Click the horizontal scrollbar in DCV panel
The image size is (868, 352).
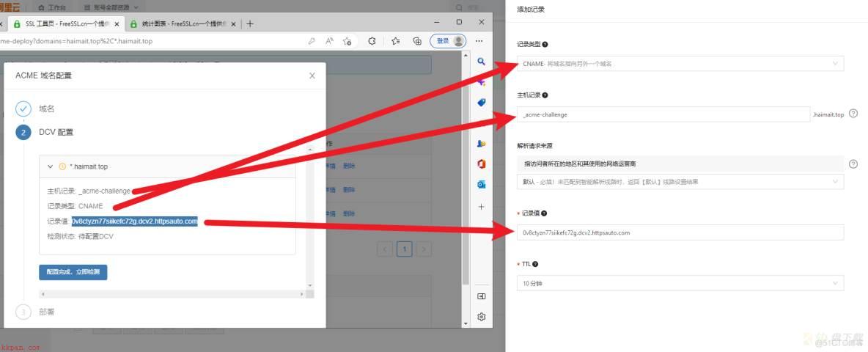(173, 294)
